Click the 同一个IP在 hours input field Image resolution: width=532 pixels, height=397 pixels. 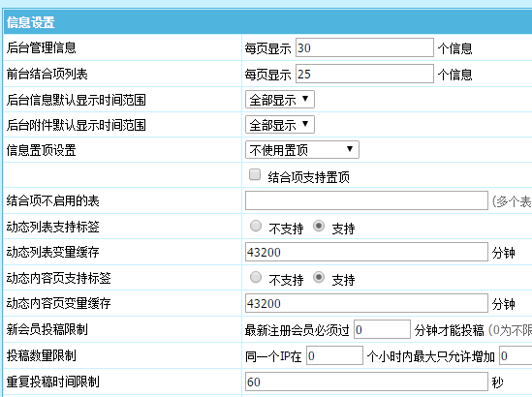coord(334,355)
